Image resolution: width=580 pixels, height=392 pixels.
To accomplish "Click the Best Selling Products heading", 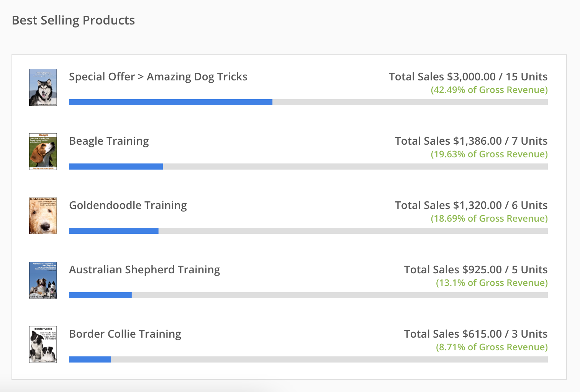I will pyautogui.click(x=73, y=20).
